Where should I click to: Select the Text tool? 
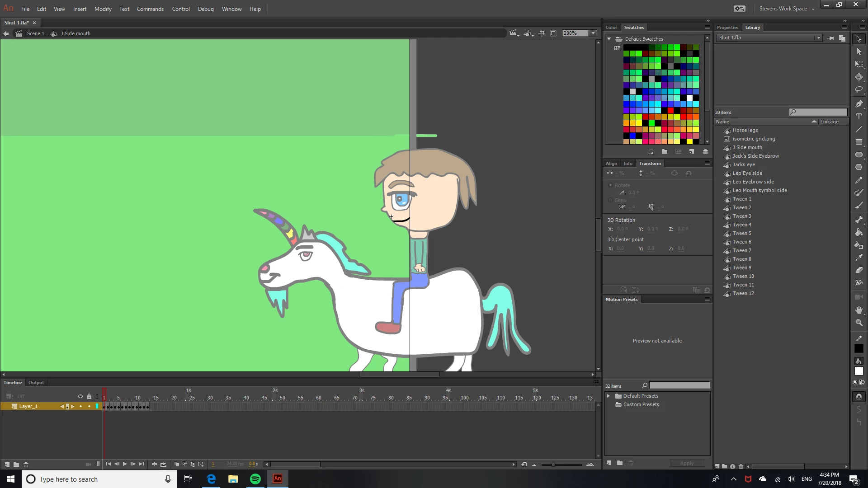point(859,117)
